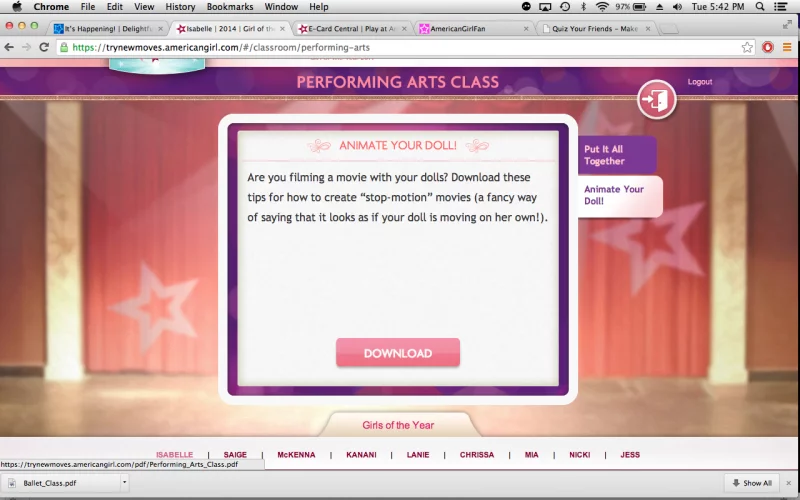800x500 pixels.
Task: Click the Bluetooth icon in the menu bar
Action: pyautogui.click(x=584, y=7)
